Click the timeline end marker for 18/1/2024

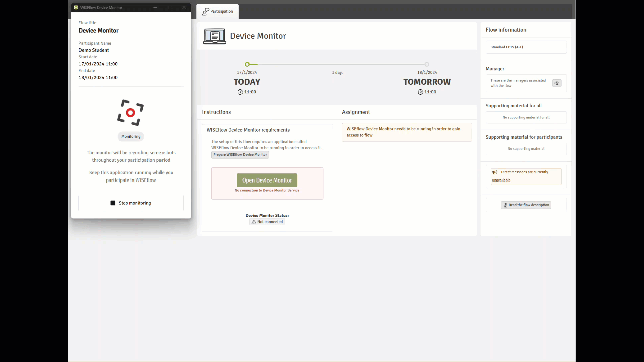click(x=427, y=64)
